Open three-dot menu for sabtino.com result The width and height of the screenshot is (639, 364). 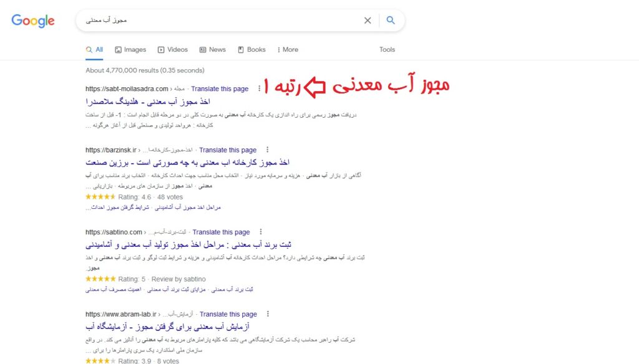pyautogui.click(x=261, y=232)
